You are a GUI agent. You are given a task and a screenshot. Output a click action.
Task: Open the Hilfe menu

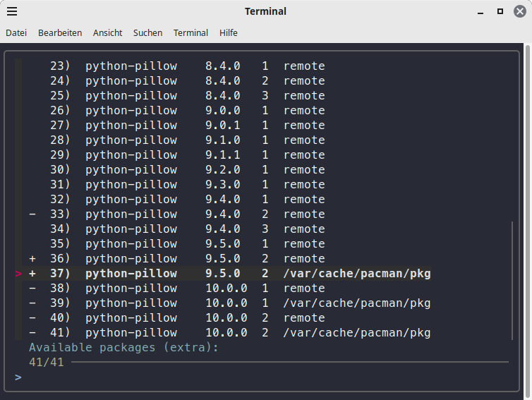pyautogui.click(x=229, y=32)
